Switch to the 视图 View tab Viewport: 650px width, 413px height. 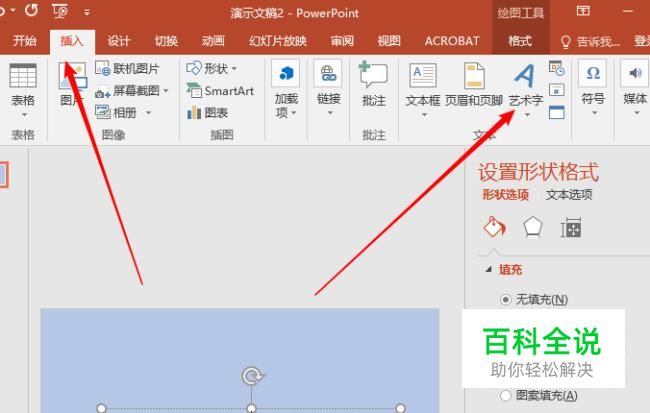(x=389, y=41)
